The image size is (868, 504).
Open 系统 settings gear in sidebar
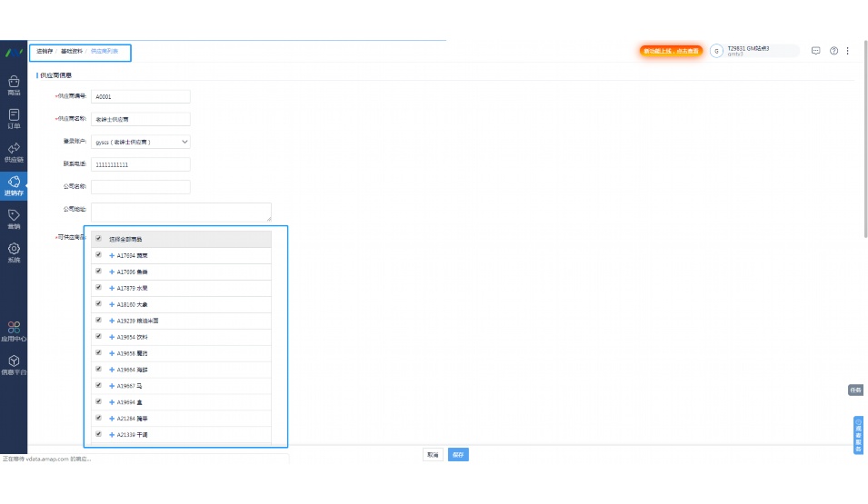click(x=14, y=252)
